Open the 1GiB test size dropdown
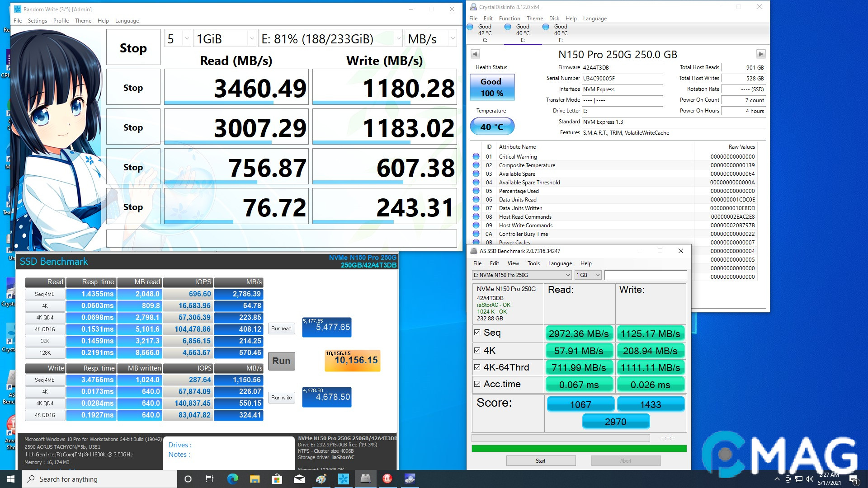The height and width of the screenshot is (488, 868). tap(225, 39)
